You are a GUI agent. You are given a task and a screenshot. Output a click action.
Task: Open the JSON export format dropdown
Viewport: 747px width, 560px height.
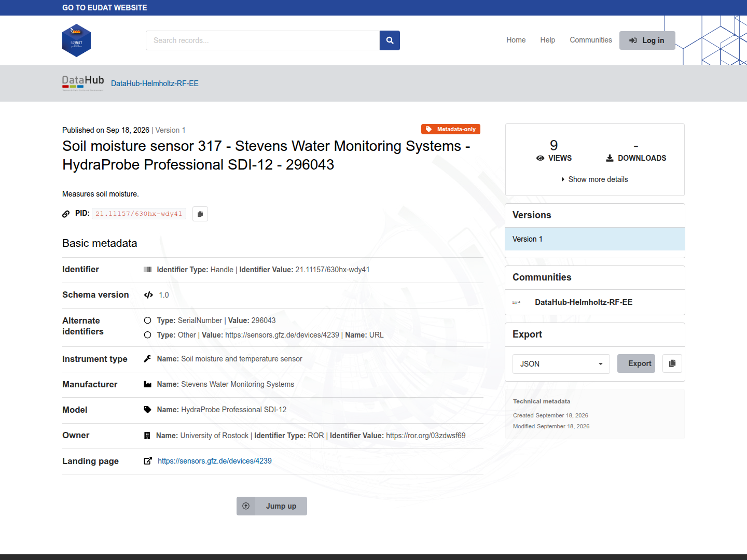click(561, 364)
